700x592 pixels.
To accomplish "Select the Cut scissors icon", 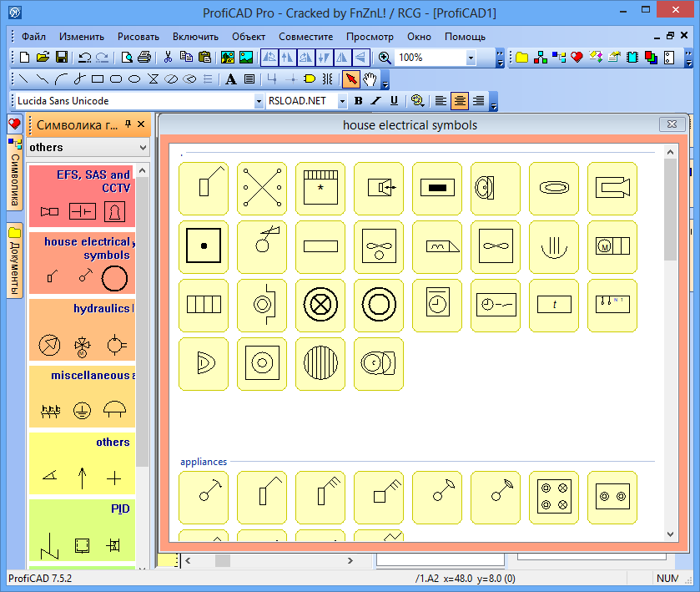I will coord(168,58).
